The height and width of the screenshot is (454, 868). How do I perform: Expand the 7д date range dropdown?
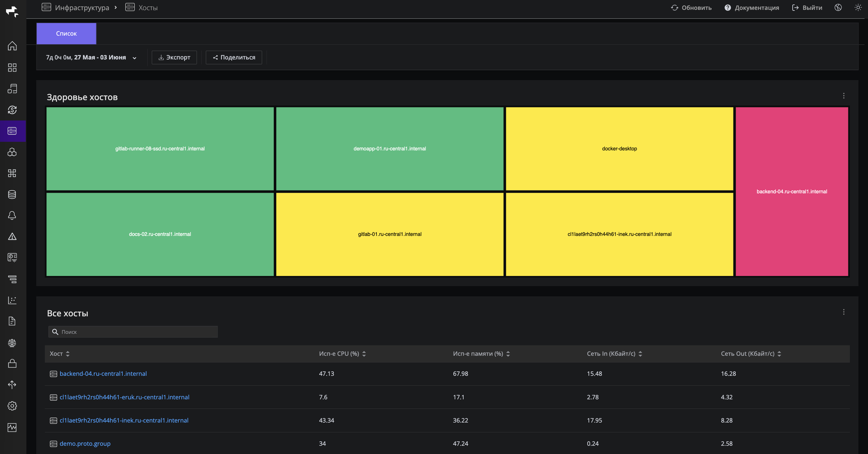(x=91, y=57)
